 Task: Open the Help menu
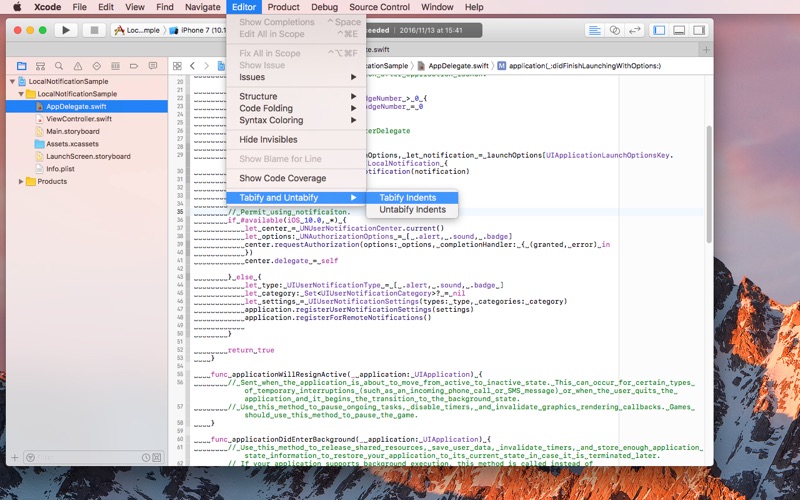coord(474,7)
